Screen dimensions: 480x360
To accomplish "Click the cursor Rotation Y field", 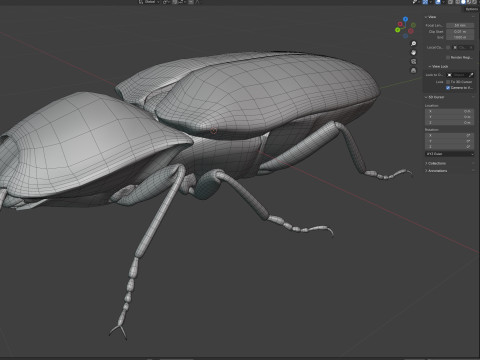I will tap(449, 141).
